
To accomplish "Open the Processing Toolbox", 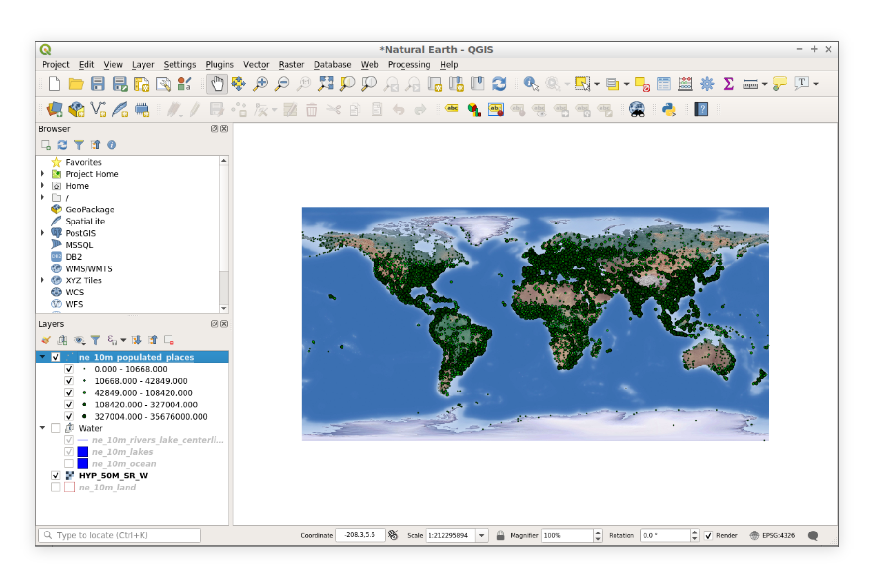I will [x=707, y=83].
